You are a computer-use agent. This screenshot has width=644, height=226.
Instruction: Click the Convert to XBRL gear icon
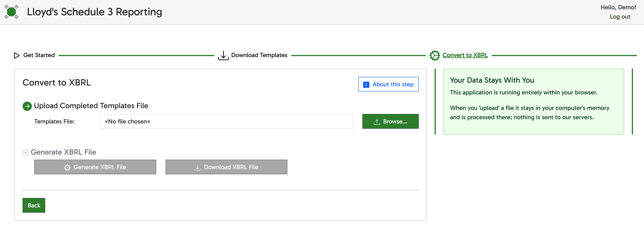coord(434,55)
